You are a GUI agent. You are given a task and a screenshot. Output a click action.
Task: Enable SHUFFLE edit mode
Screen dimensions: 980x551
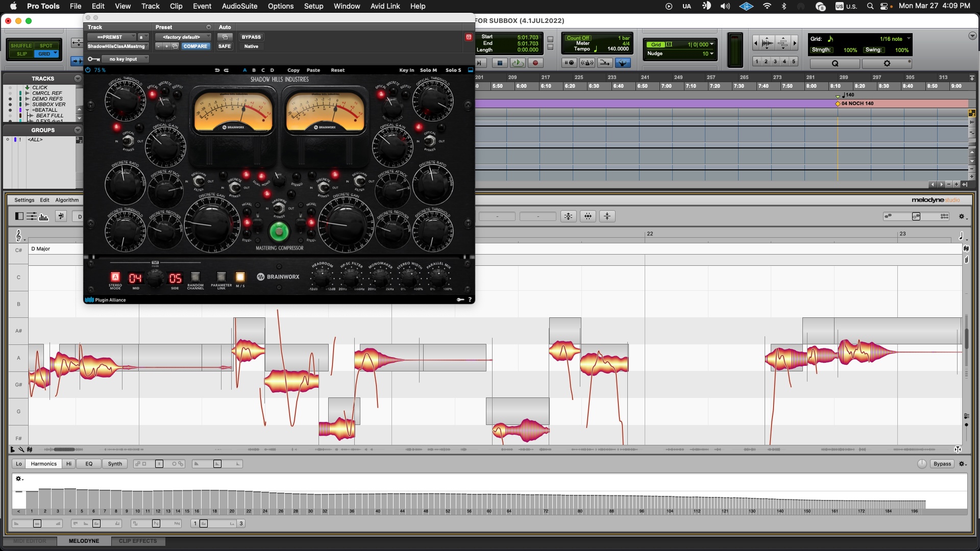click(21, 45)
